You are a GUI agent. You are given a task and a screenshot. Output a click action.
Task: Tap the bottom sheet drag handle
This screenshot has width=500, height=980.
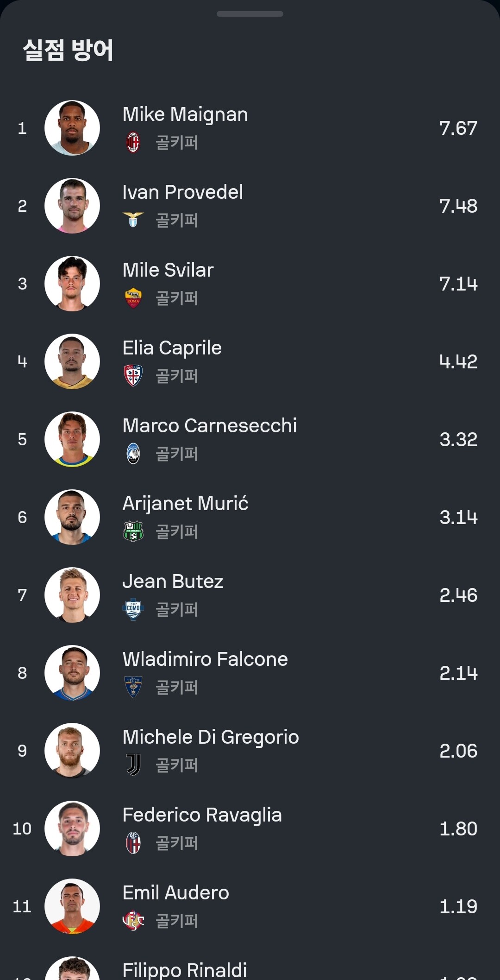click(250, 14)
